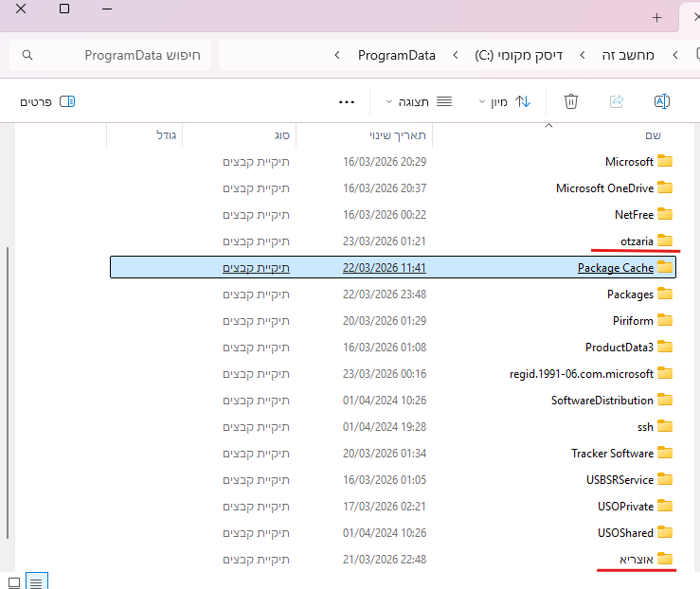Image resolution: width=700 pixels, height=589 pixels.
Task: Click תיקיית קבצים type of Microsoft row
Action: (257, 162)
